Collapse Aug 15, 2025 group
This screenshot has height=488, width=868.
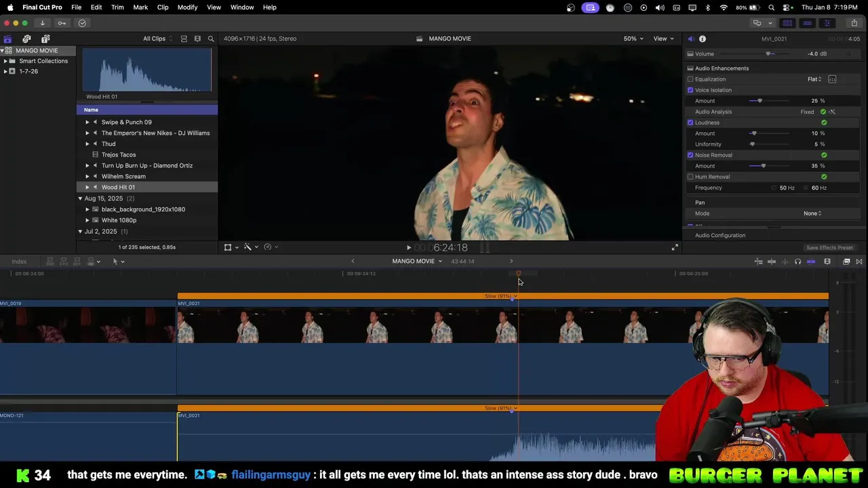coord(80,199)
